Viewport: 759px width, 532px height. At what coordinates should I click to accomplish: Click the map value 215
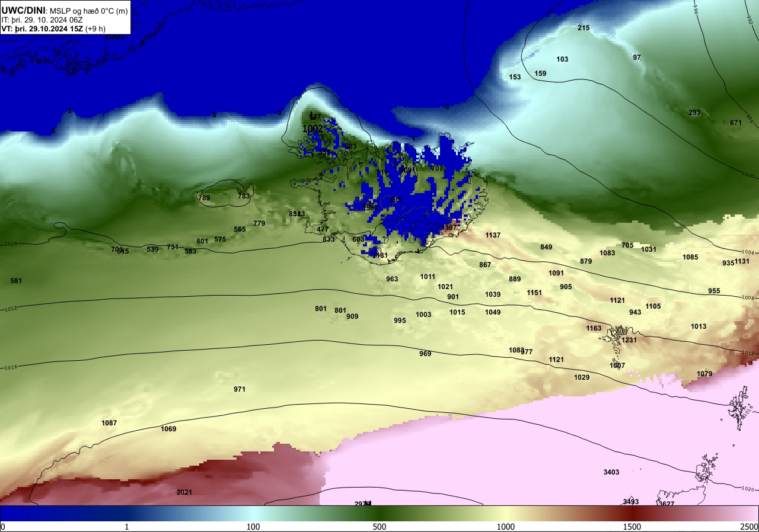pyautogui.click(x=583, y=28)
